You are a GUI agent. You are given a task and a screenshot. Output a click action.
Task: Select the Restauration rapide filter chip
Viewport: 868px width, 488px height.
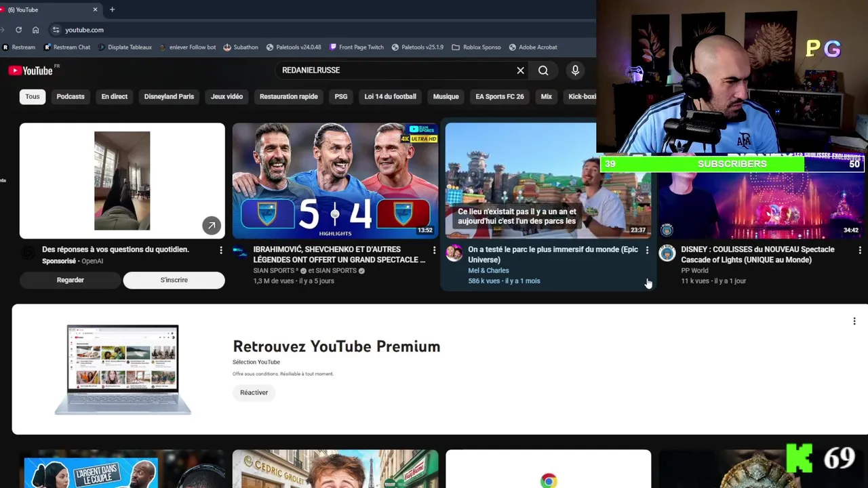289,96
